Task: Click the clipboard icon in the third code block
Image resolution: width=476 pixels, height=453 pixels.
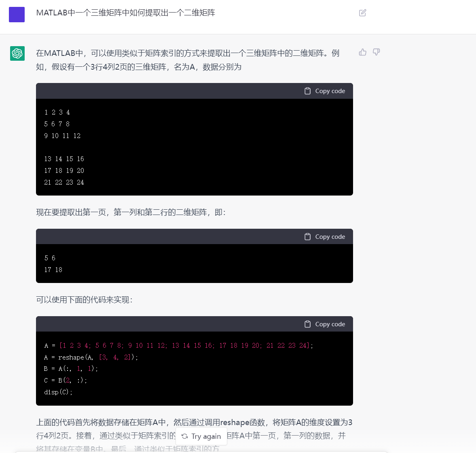Action: [x=307, y=324]
